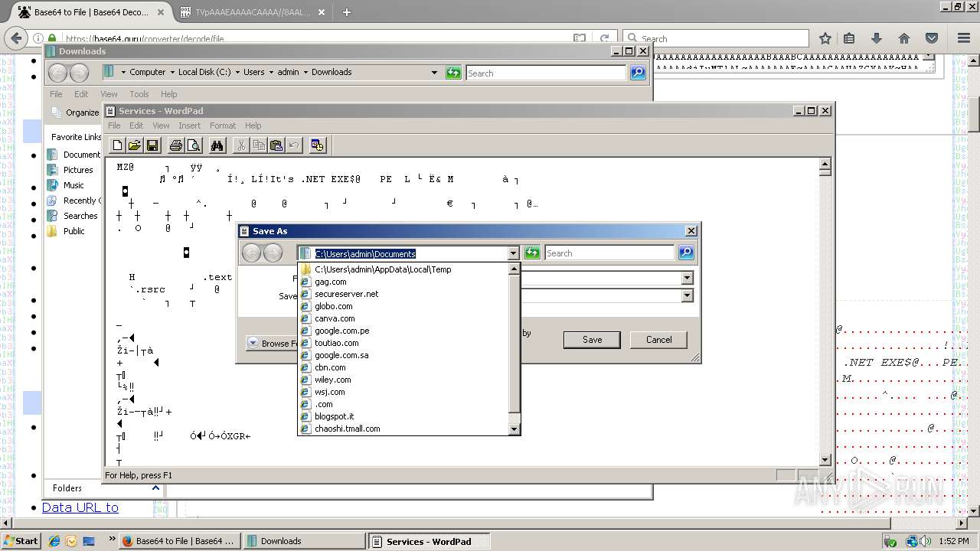The height and width of the screenshot is (551, 980).
Task: Click the Cut scissors icon in WordPad
Action: [x=241, y=145]
